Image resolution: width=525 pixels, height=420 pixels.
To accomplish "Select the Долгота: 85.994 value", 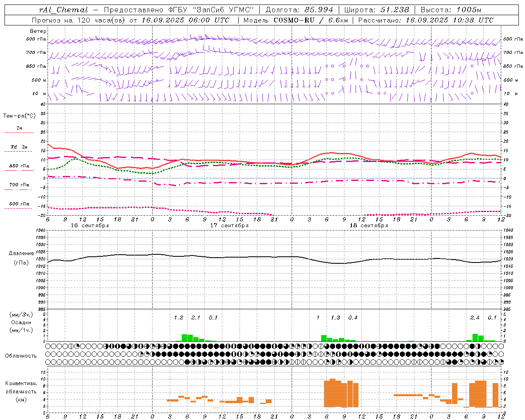I will 299,10.
